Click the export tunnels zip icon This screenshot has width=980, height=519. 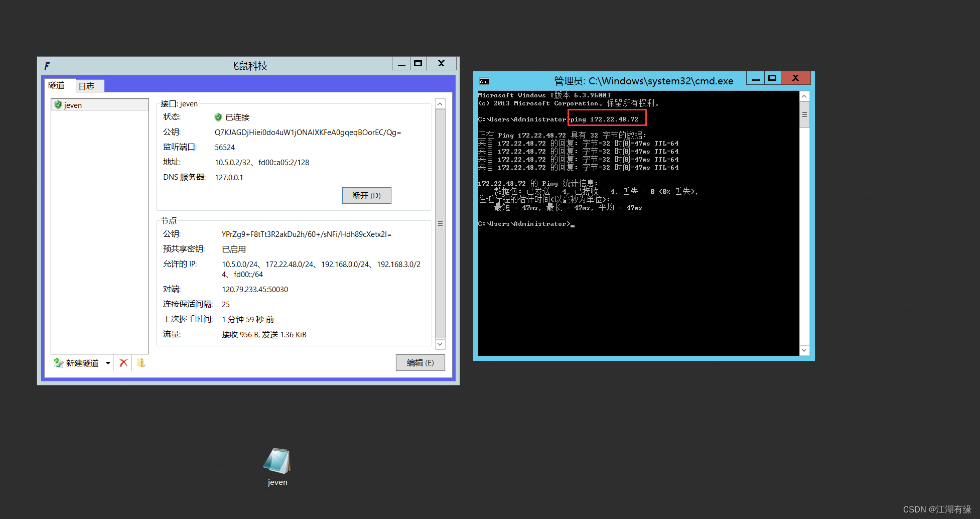tap(142, 362)
